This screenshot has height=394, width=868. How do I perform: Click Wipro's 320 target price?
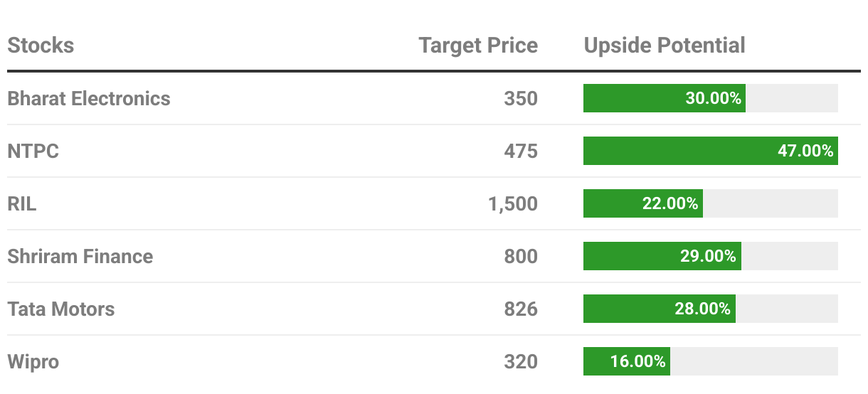pos(521,361)
